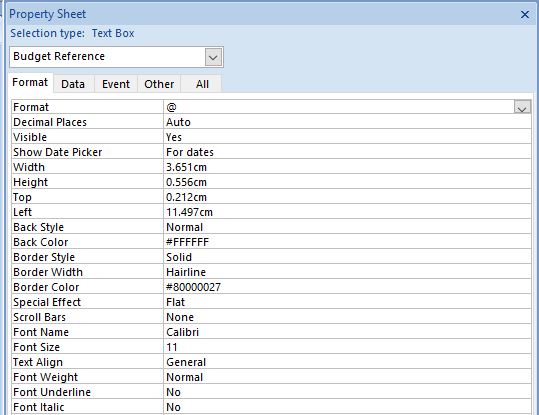539x415 pixels.
Task: Click the Format value field showing @
Action: pos(339,107)
